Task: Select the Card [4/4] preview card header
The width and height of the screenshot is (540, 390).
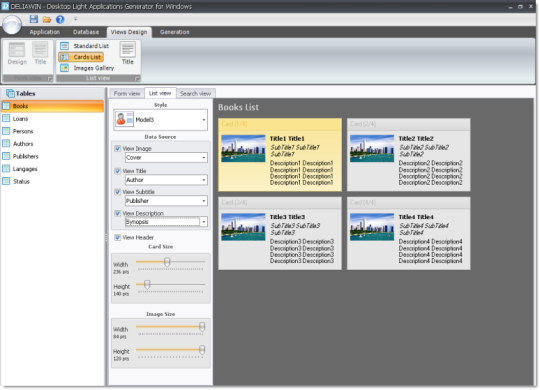Action: (408, 203)
